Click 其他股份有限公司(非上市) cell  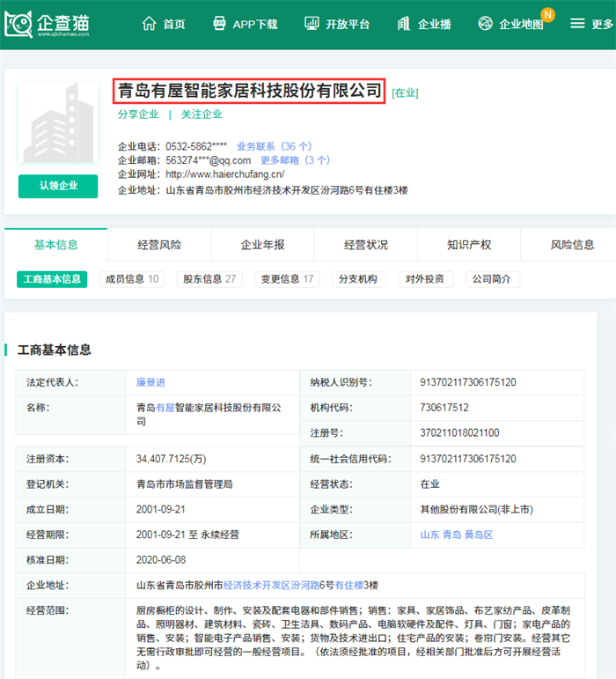click(477, 510)
